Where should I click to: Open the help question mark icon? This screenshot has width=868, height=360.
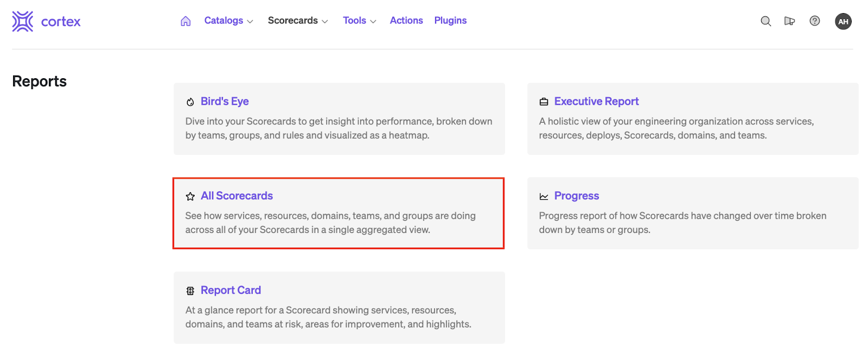coord(814,21)
